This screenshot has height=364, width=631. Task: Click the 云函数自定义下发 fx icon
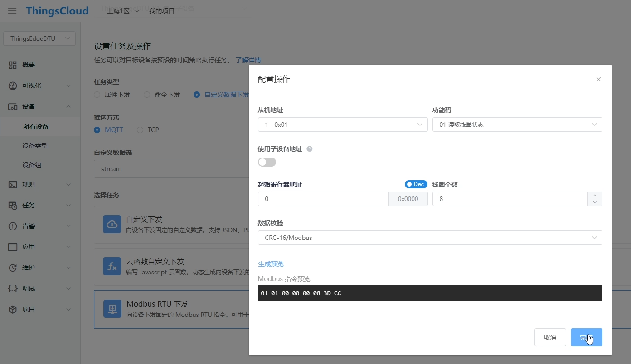(112, 266)
